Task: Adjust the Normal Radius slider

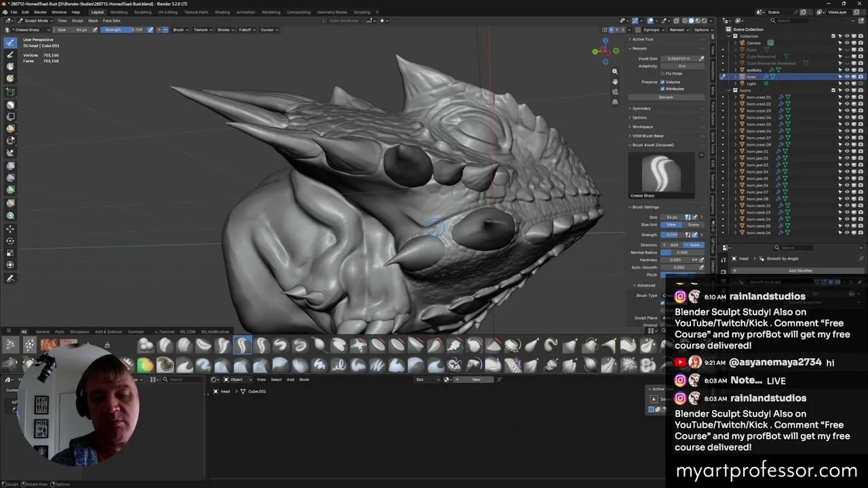Action: pyautogui.click(x=682, y=252)
